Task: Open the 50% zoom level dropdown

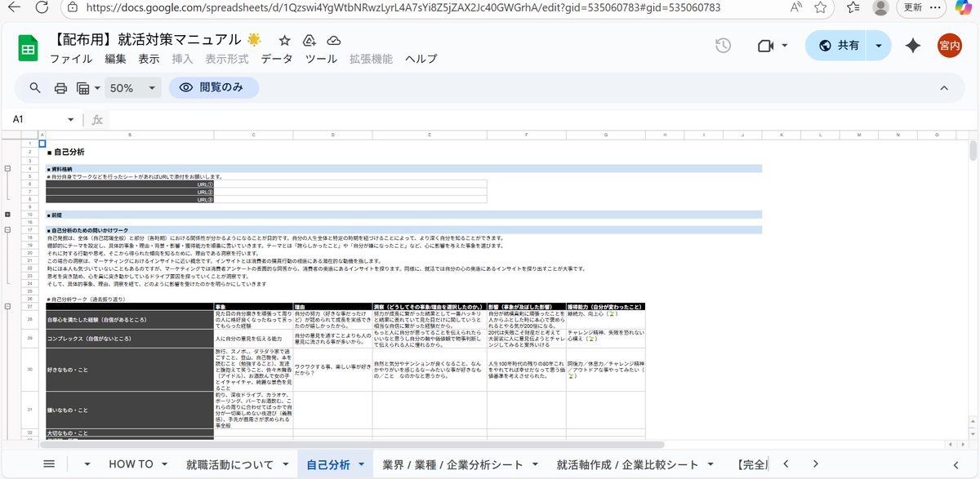Action: 133,87
